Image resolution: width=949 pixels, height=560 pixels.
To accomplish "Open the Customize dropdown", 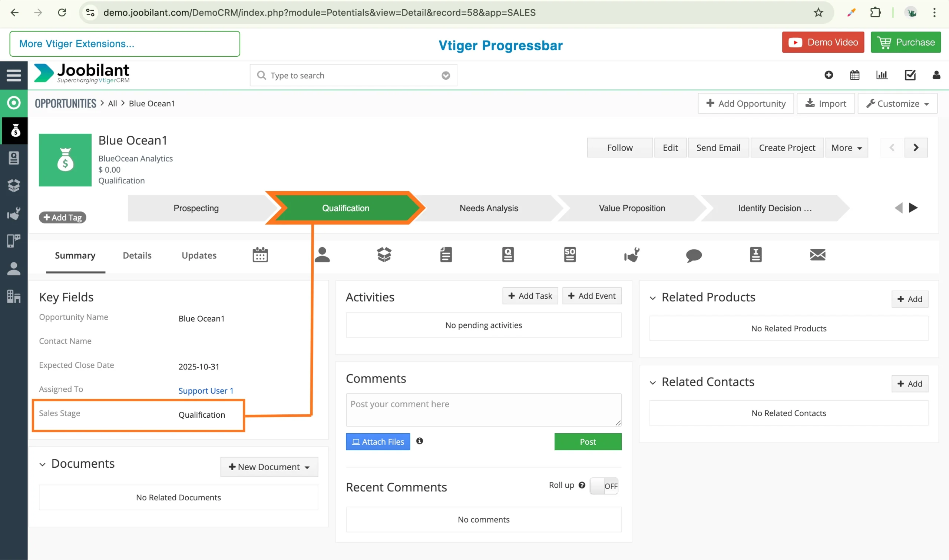I will pyautogui.click(x=897, y=104).
